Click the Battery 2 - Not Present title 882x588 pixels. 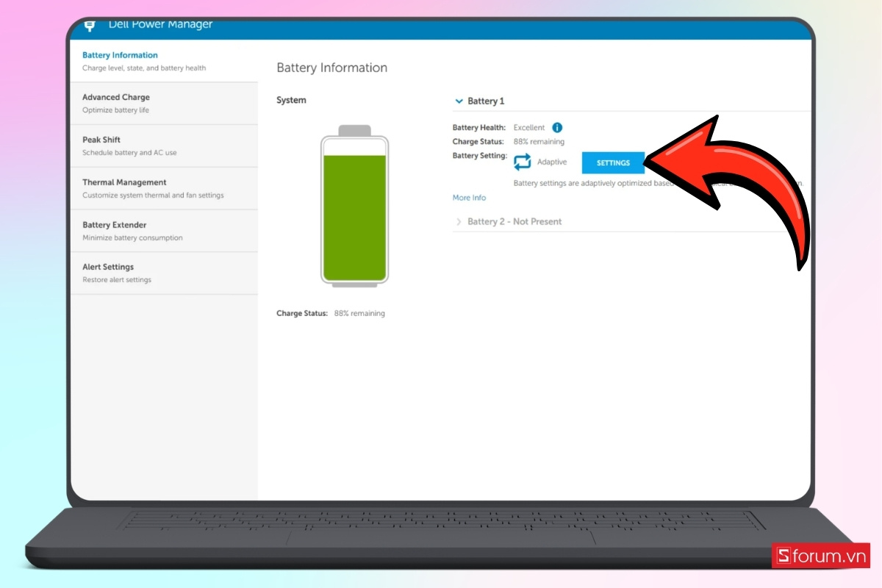pyautogui.click(x=514, y=221)
